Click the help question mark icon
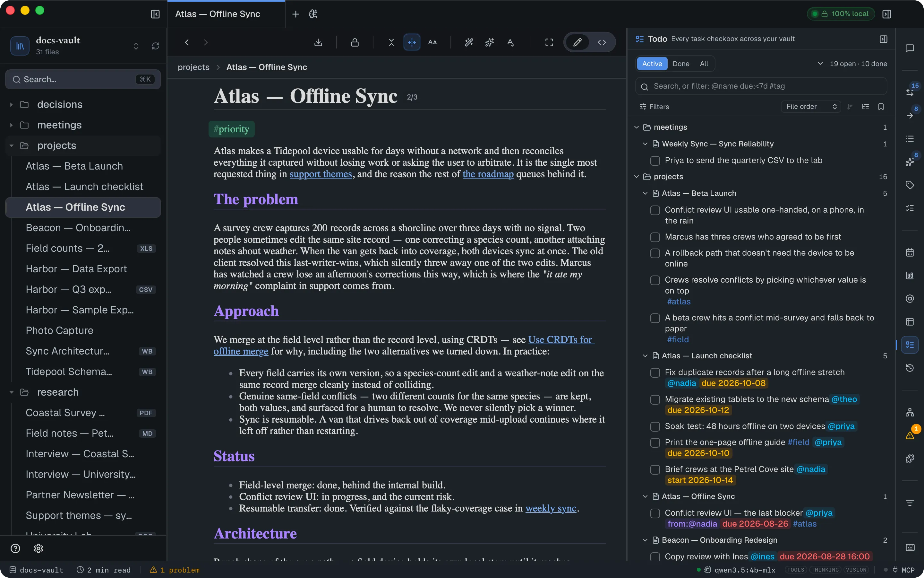 tap(15, 548)
